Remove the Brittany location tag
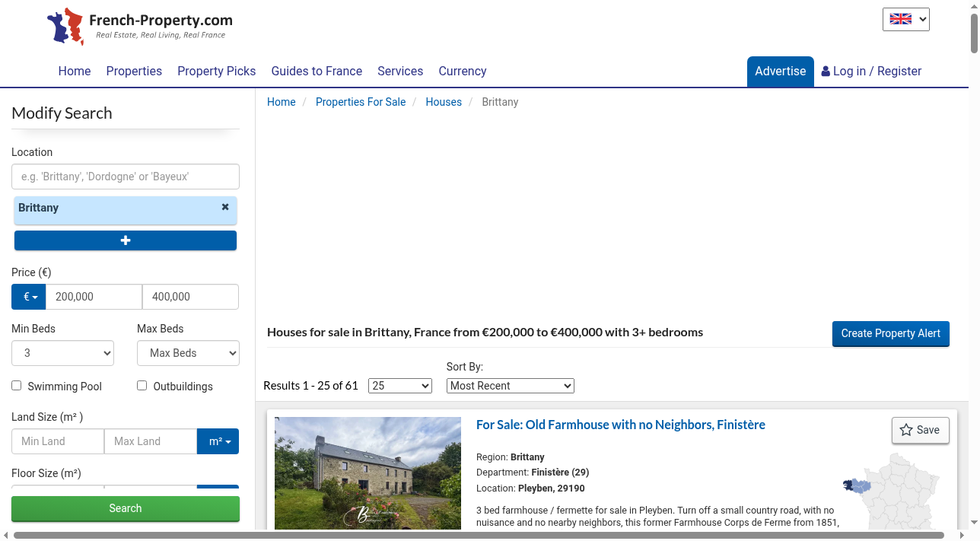Image resolution: width=980 pixels, height=541 pixels. pyautogui.click(x=225, y=207)
